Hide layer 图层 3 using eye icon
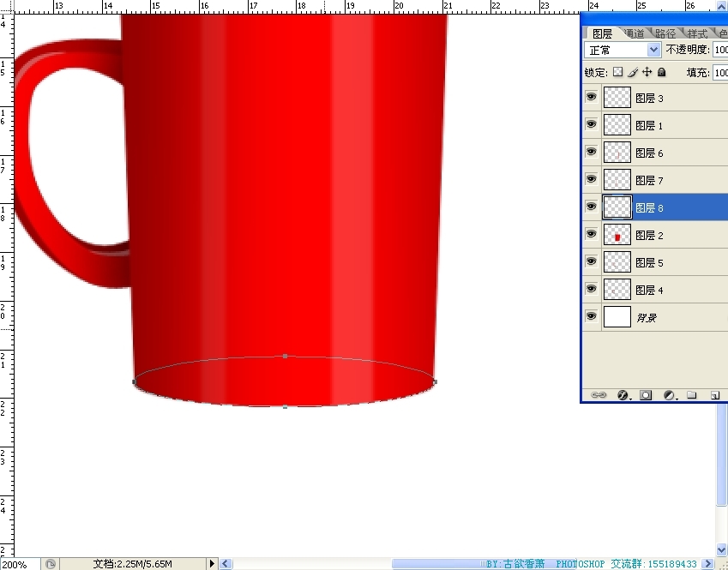 coord(591,98)
